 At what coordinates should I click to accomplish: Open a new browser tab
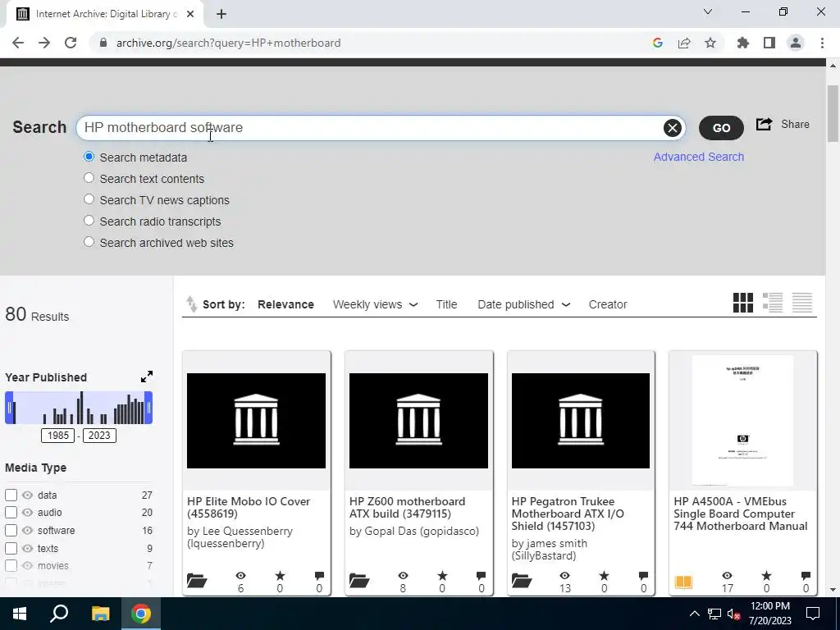click(221, 15)
